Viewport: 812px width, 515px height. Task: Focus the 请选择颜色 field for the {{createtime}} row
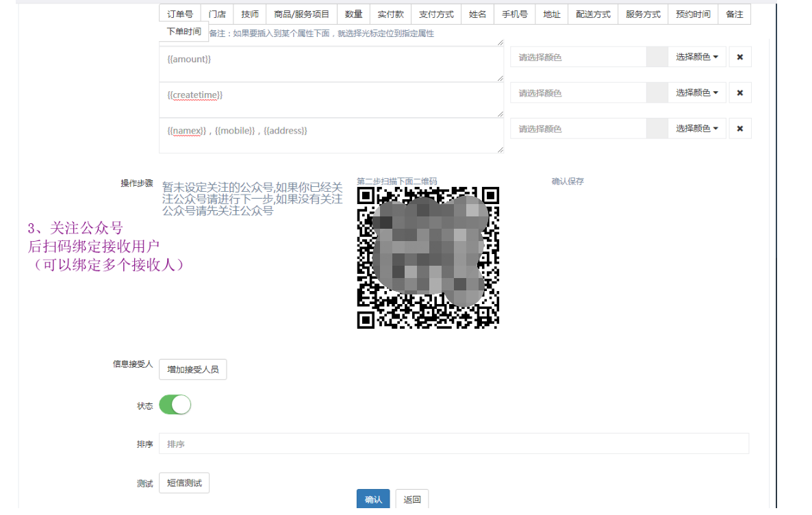coord(579,92)
